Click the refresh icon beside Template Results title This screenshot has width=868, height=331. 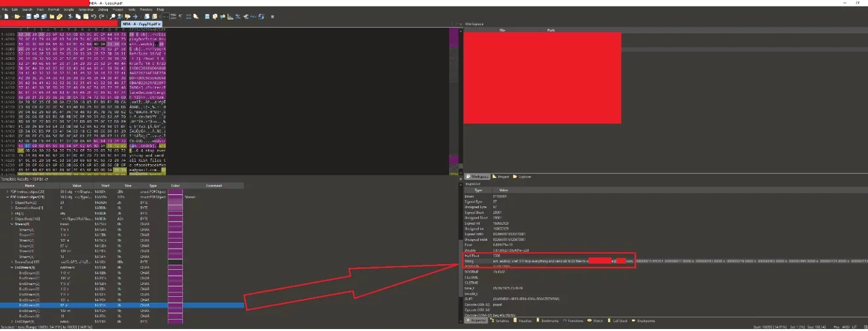(46, 179)
